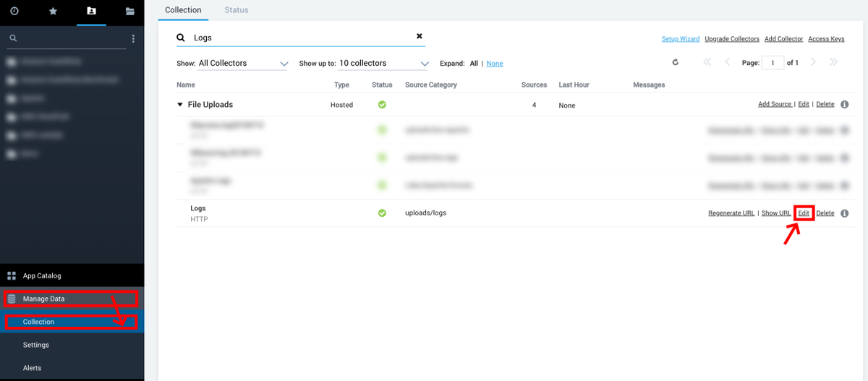Click the collector search magnifier icon

(x=181, y=37)
